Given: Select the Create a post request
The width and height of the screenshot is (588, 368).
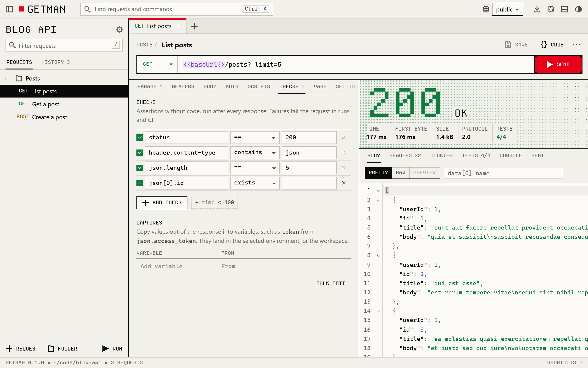Looking at the screenshot, I should point(64,117).
